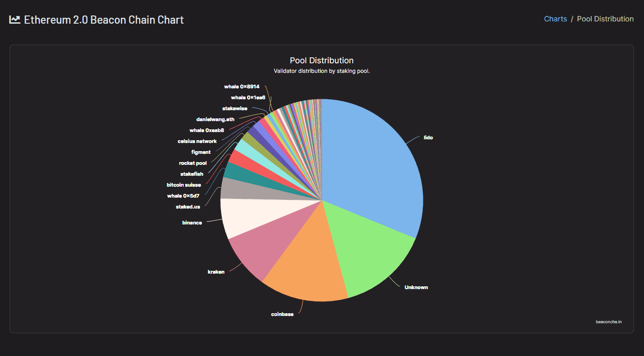The width and height of the screenshot is (644, 356).
Task: Click the coinbase label
Action: pyautogui.click(x=282, y=314)
